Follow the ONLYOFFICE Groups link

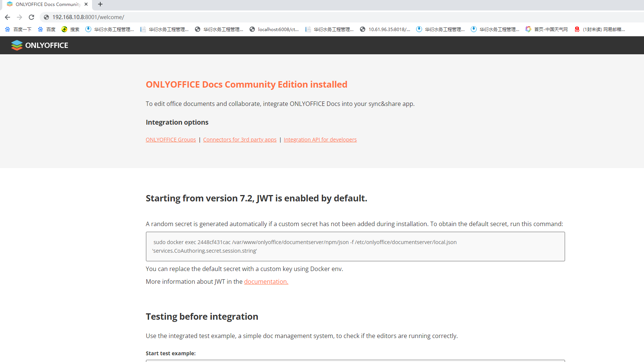click(171, 140)
